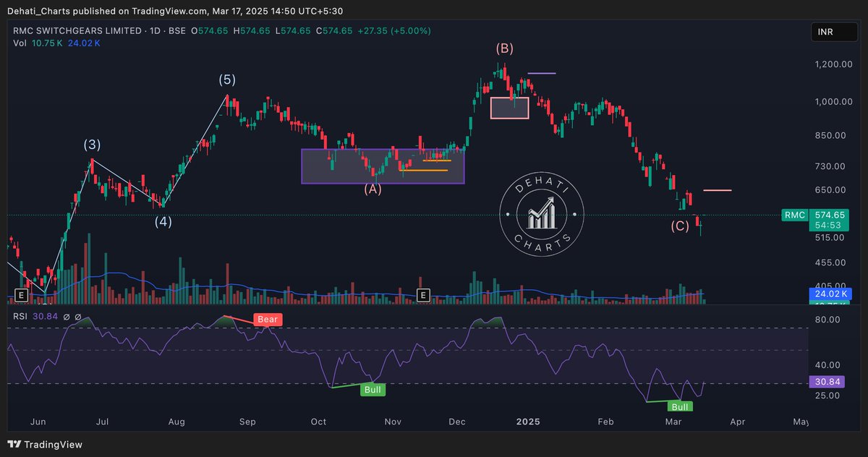Click the earnings E marker in early June
This screenshot has width=868, height=457.
21,295
